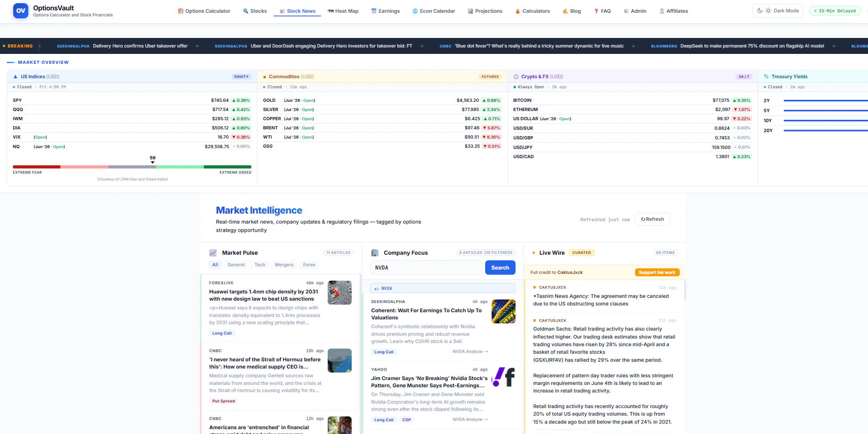868x434 pixels.
Task: Click the Blog nav icon
Action: 565,11
